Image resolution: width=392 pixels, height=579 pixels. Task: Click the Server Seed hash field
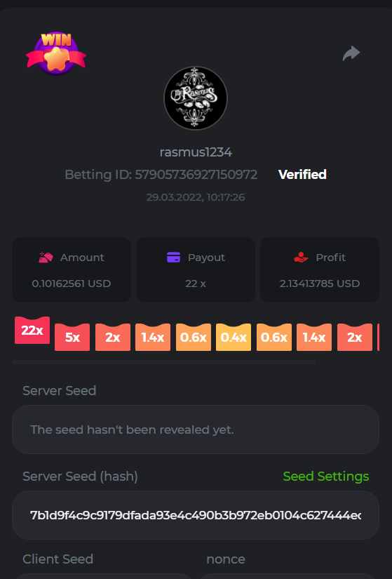[x=196, y=515]
